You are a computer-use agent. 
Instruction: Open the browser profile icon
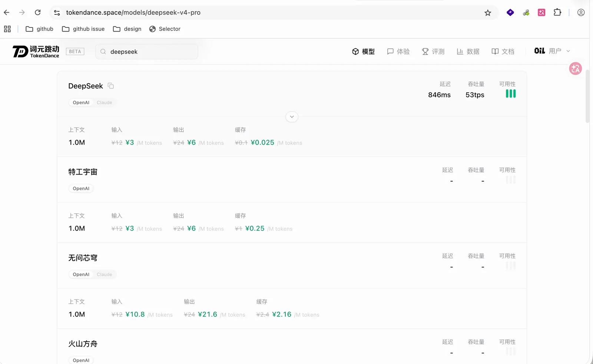click(x=581, y=13)
